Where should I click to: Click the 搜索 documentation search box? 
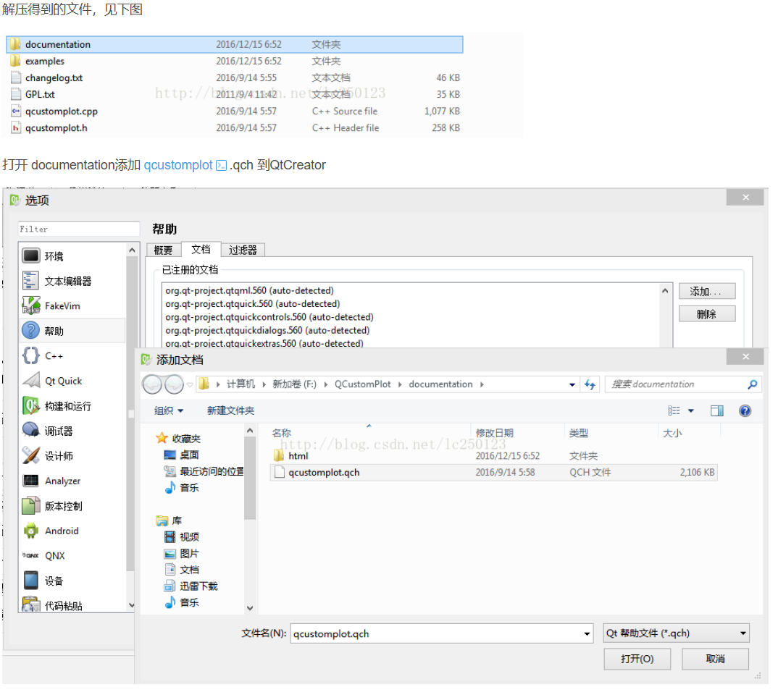pyautogui.click(x=676, y=384)
